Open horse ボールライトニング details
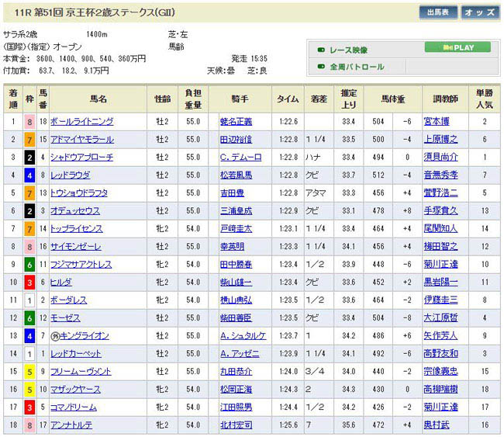This screenshot has height=437, width=504. [81, 122]
